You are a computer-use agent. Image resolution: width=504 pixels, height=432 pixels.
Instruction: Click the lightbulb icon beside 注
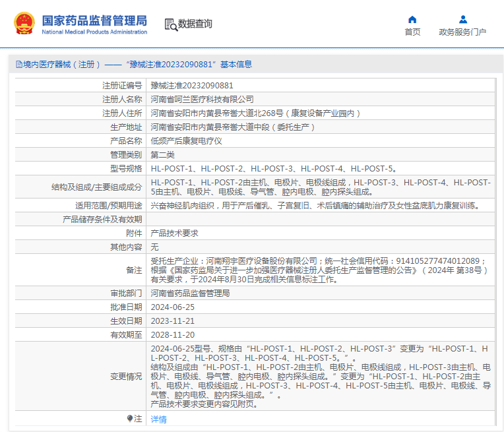129,419
